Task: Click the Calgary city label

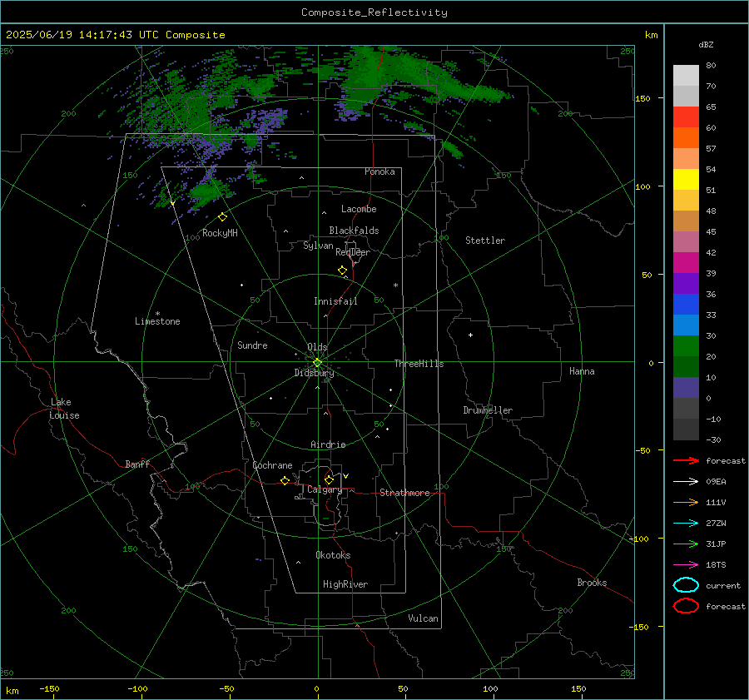Action: pyautogui.click(x=325, y=489)
